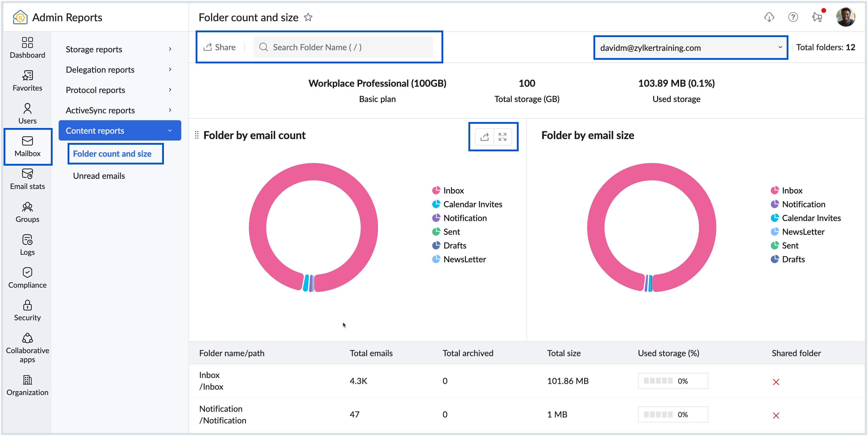Image resolution: width=868 pixels, height=436 pixels.
Task: Open the Dashboard section in sidebar
Action: pyautogui.click(x=27, y=48)
